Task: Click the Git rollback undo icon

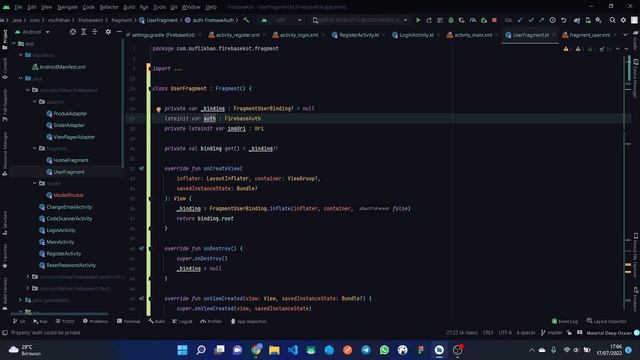Action: [x=564, y=20]
